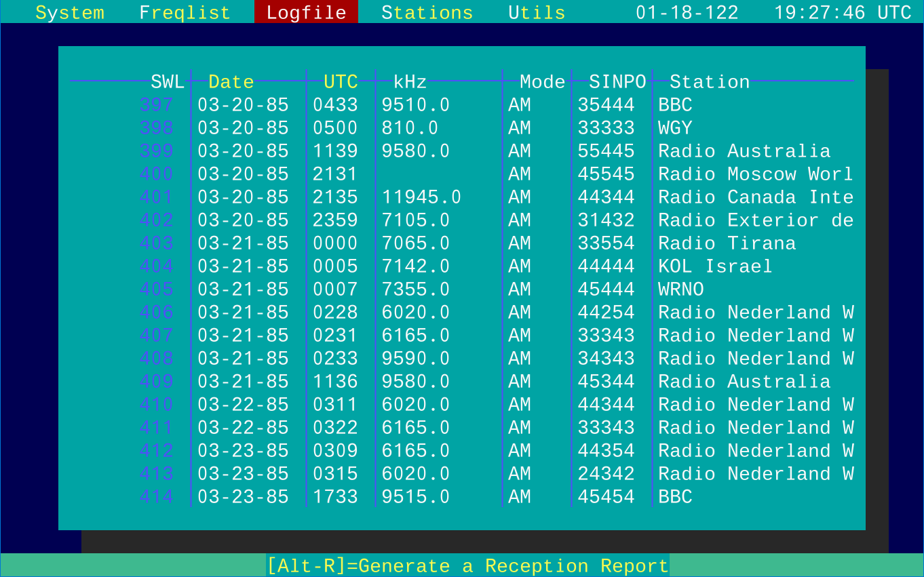Open the Stations menu
Image resolution: width=924 pixels, height=577 pixels.
(x=427, y=12)
